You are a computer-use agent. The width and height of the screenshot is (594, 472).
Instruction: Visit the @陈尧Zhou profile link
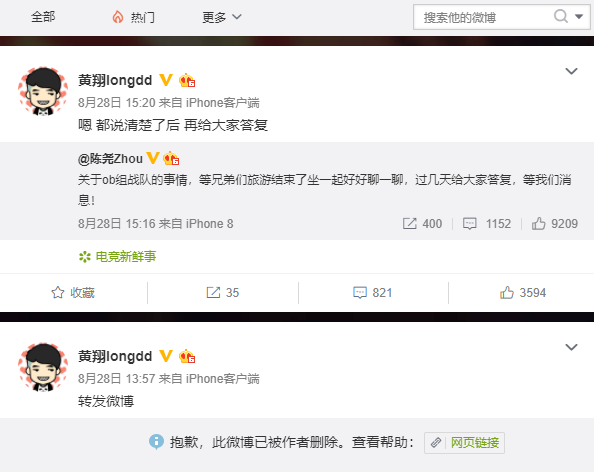click(110, 158)
